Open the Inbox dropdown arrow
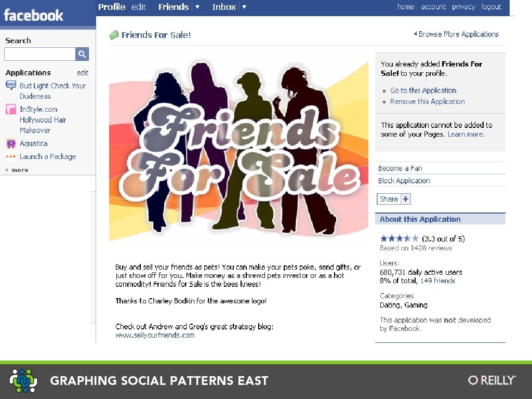Screen dimensions: 532x399 244,7
